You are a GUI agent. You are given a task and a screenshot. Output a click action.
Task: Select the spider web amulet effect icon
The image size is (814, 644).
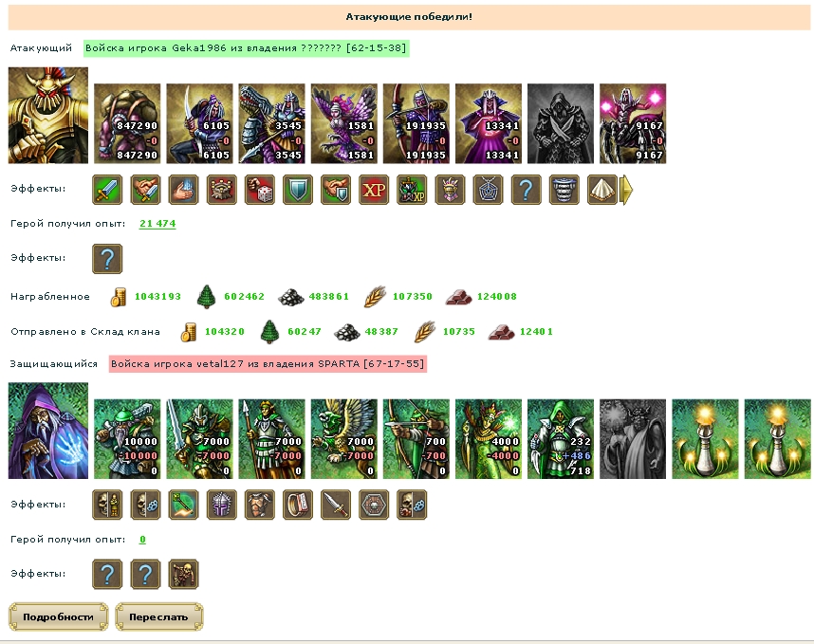pyautogui.click(x=488, y=190)
